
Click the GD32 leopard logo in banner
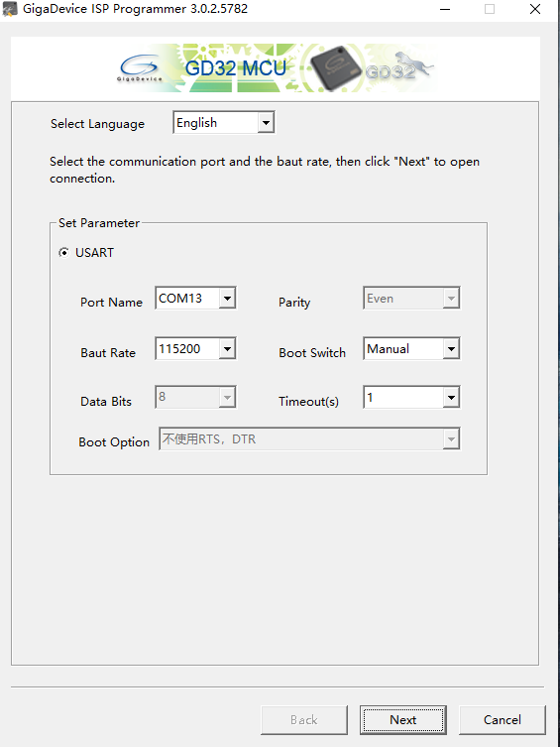pyautogui.click(x=399, y=65)
